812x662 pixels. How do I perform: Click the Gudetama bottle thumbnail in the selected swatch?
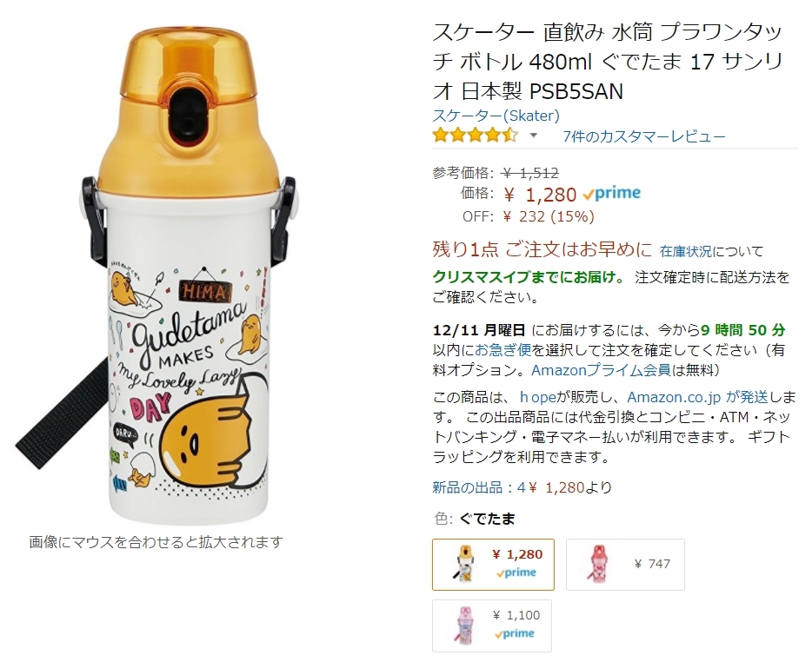(x=463, y=564)
